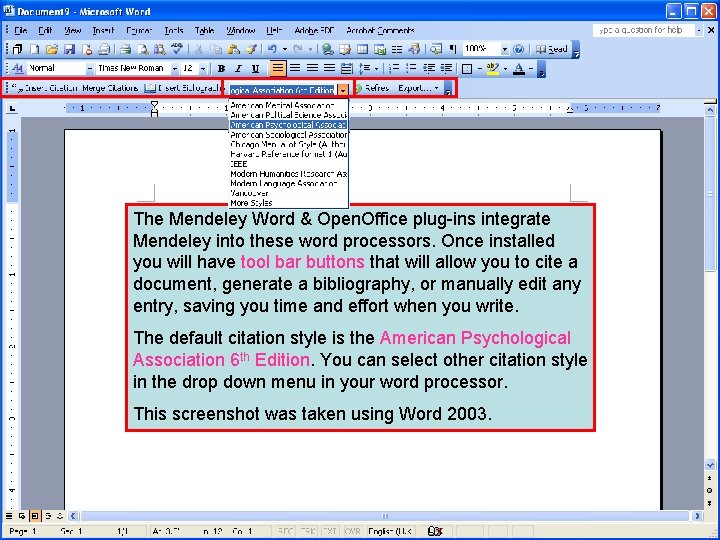Click Merge Citations button
This screenshot has width=720, height=540.
(110, 88)
